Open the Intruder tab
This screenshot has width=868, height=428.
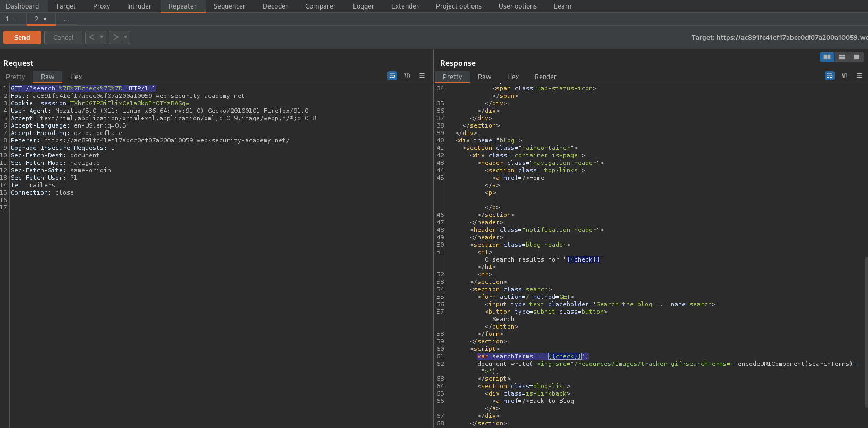[139, 6]
